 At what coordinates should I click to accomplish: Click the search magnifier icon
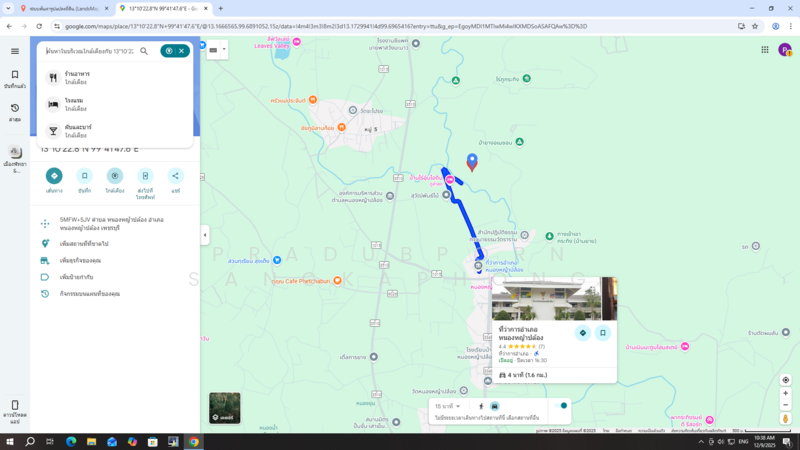(x=144, y=51)
